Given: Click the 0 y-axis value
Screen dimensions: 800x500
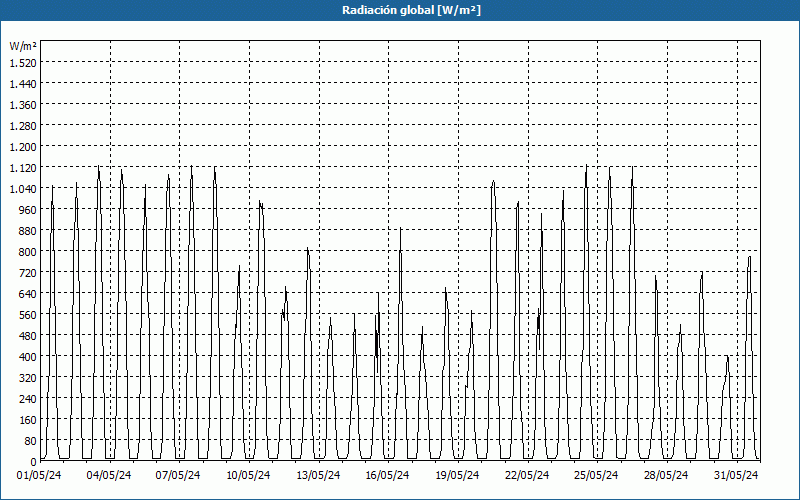Looking at the screenshot, I should coord(34,462).
